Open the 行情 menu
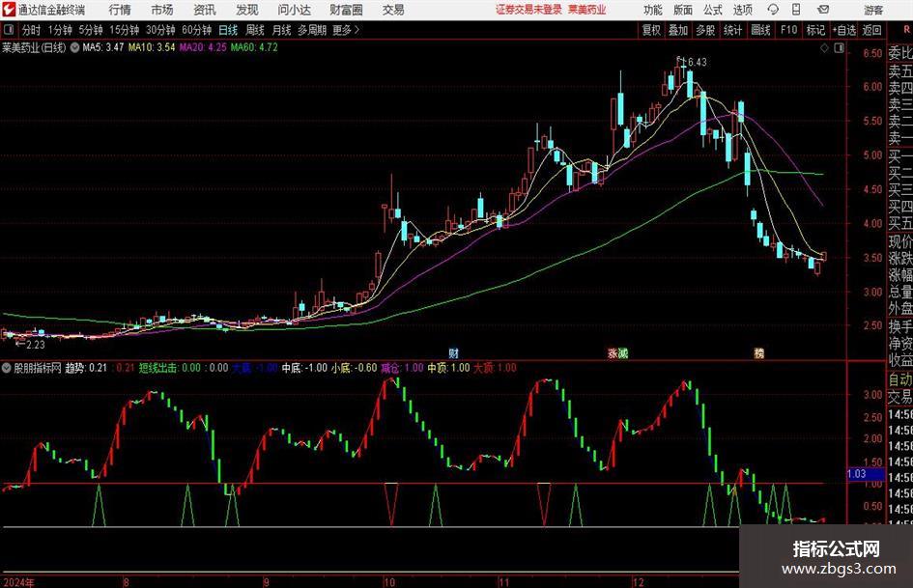 120,10
